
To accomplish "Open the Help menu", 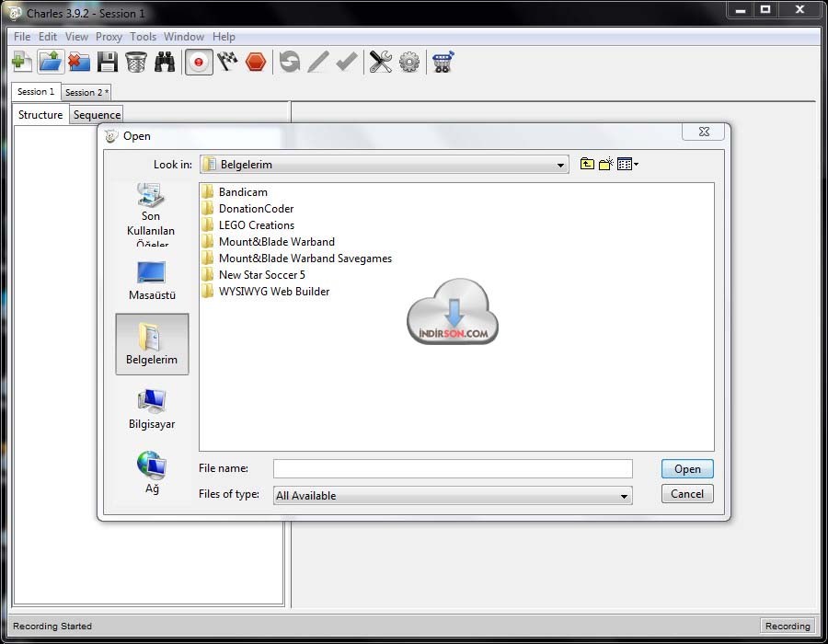I will pos(224,37).
